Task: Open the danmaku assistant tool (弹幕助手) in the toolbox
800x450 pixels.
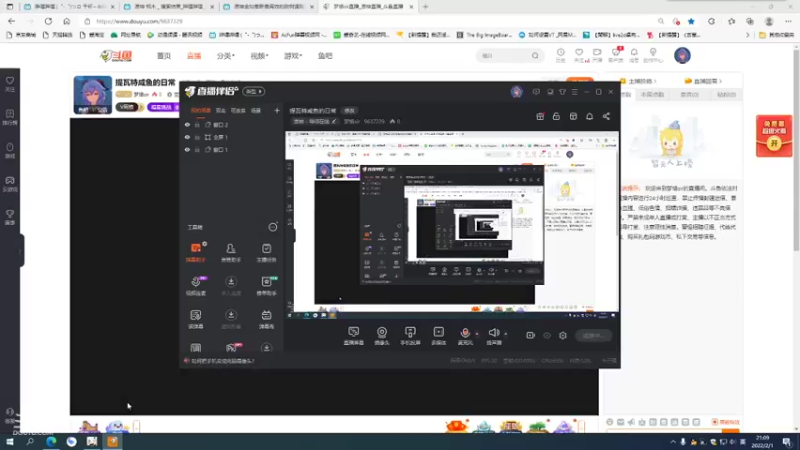Action: pos(195,252)
